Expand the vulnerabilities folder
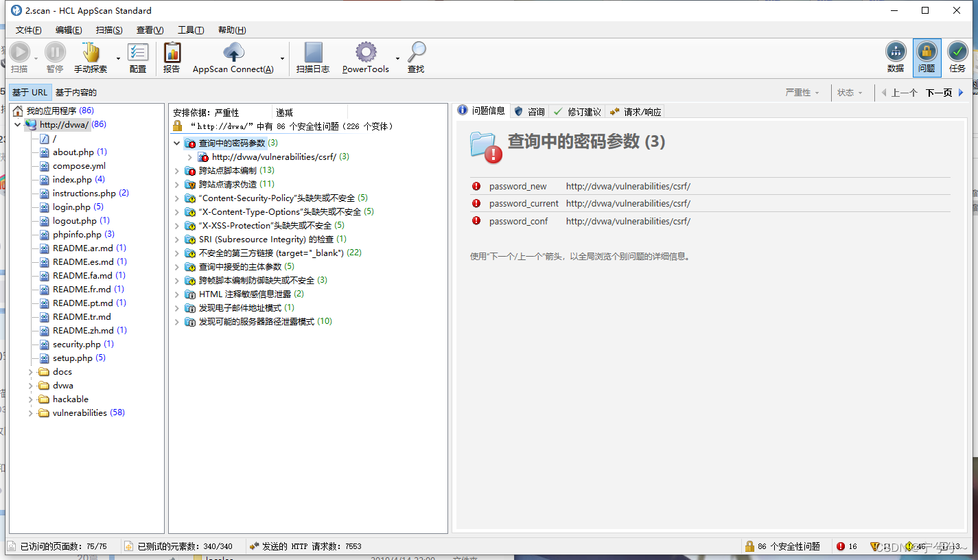 click(31, 412)
